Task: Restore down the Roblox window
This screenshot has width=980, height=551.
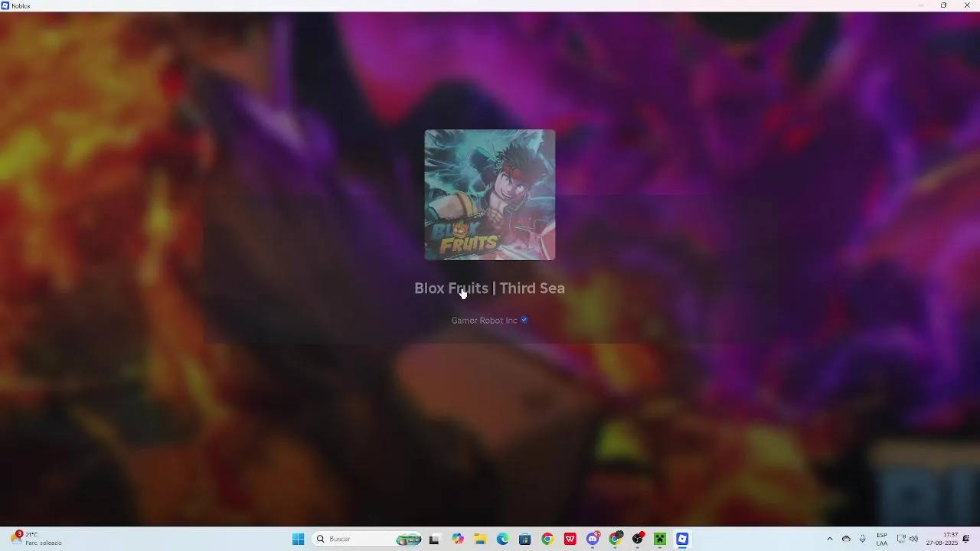Action: tap(943, 5)
